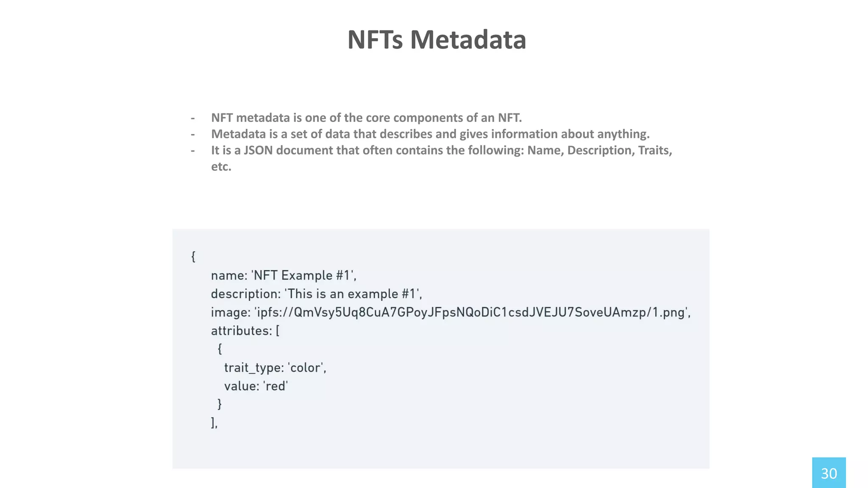
Task: Click the word 'etc.' under the bullets
Action: (x=221, y=166)
